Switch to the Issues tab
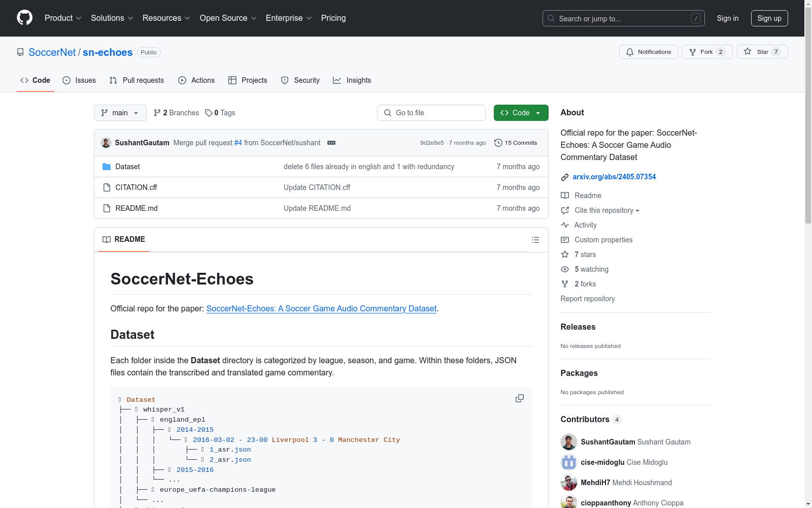This screenshot has height=508, width=812. click(x=79, y=80)
